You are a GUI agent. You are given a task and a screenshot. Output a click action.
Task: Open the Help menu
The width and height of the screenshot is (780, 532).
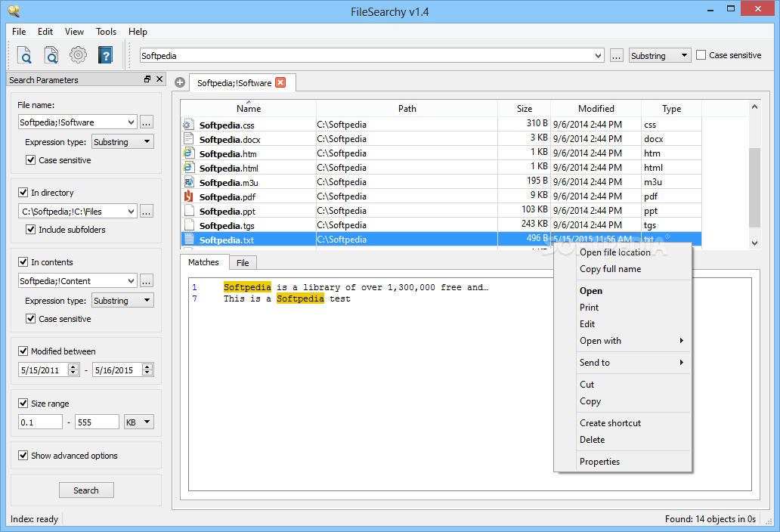click(x=138, y=31)
